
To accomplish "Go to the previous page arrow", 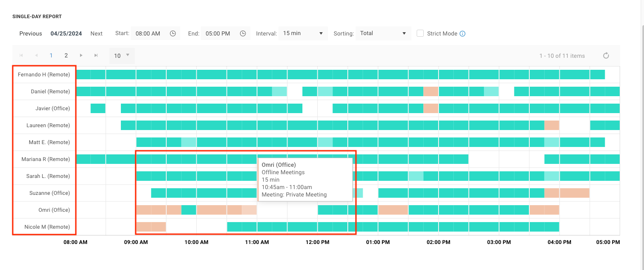I will click(x=36, y=55).
